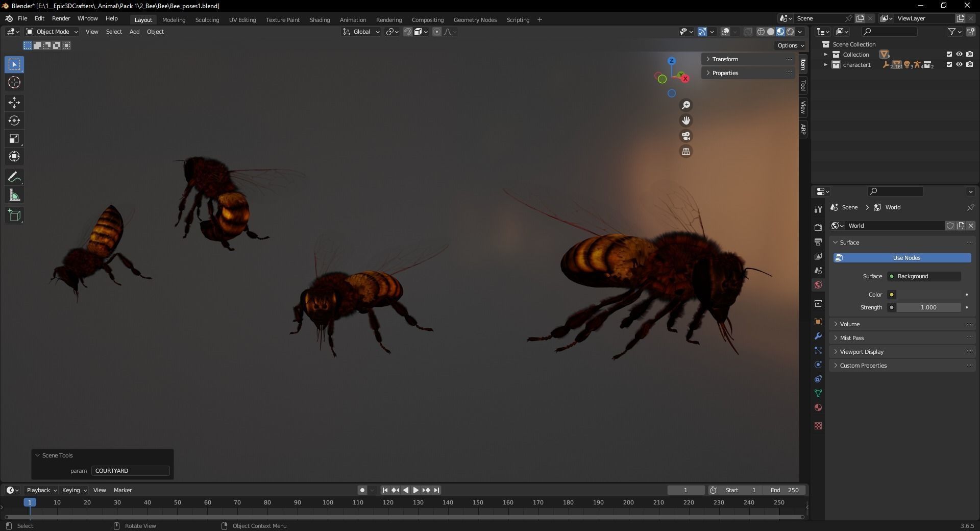Open the Add menu in viewport header
Screen dimensions: 980x531
(x=134, y=32)
